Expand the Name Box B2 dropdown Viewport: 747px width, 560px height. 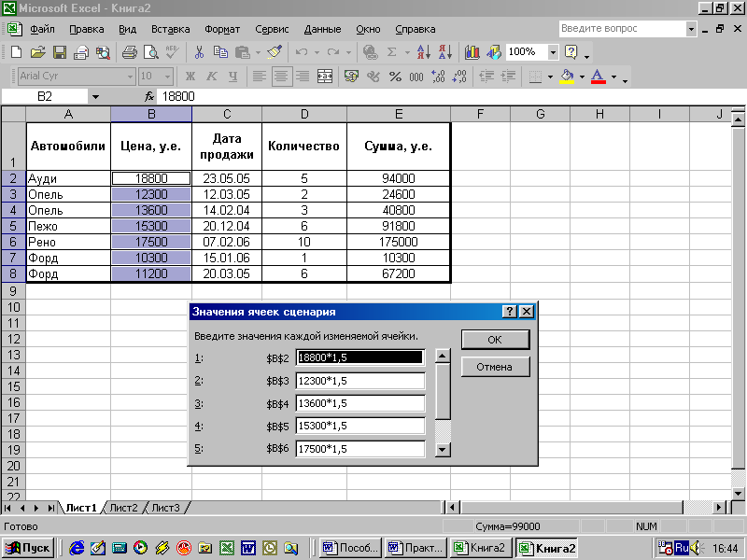pyautogui.click(x=95, y=97)
